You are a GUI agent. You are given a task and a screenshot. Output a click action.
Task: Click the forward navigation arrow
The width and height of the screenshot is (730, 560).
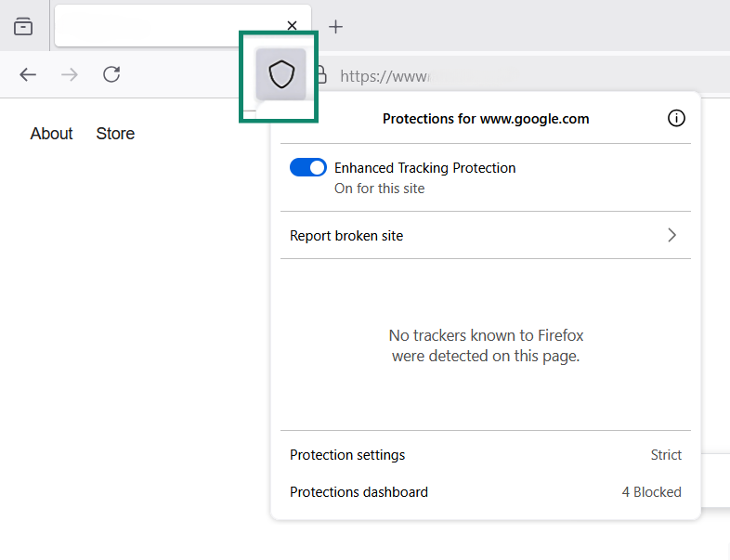[70, 74]
